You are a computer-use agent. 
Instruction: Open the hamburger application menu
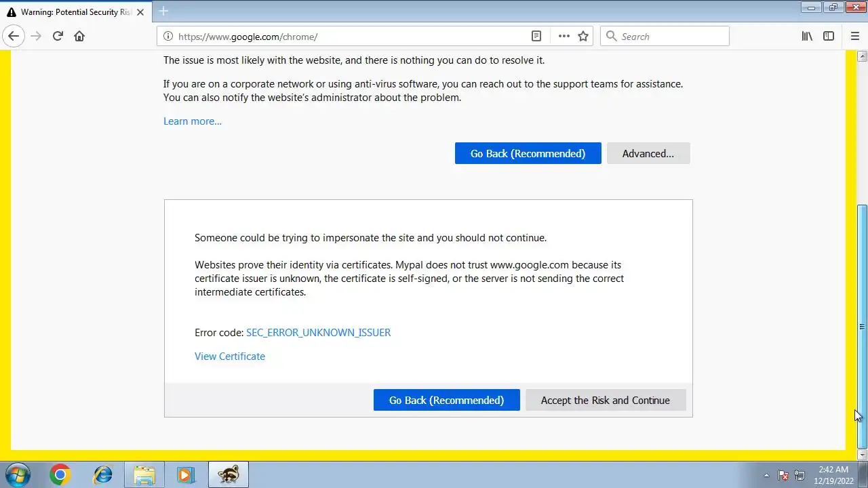point(855,36)
